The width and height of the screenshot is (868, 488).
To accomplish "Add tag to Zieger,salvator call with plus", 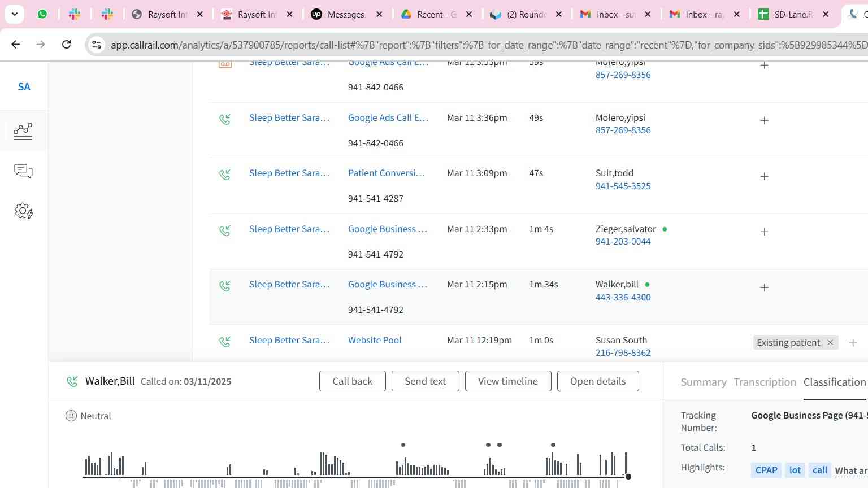I will tap(764, 232).
